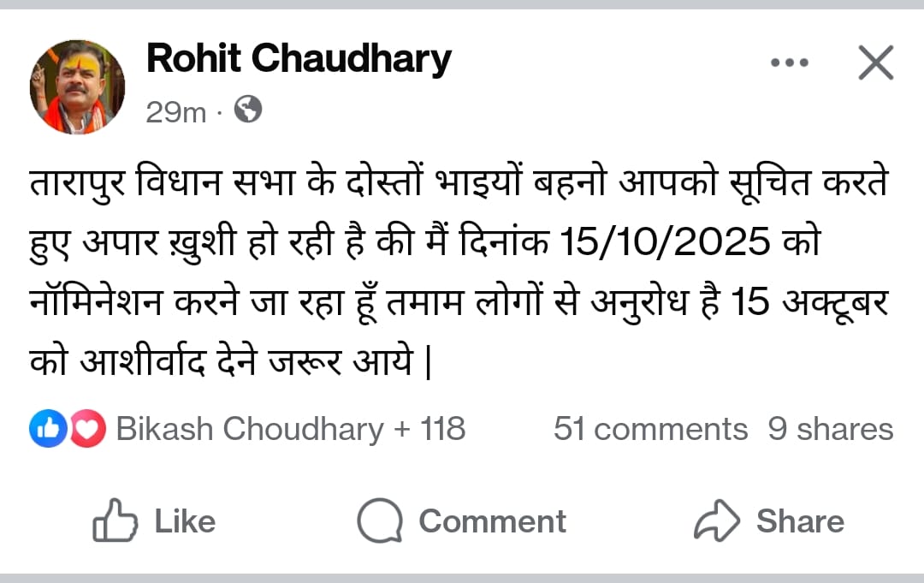Open the 51 comments list
924x583 pixels.
point(650,429)
